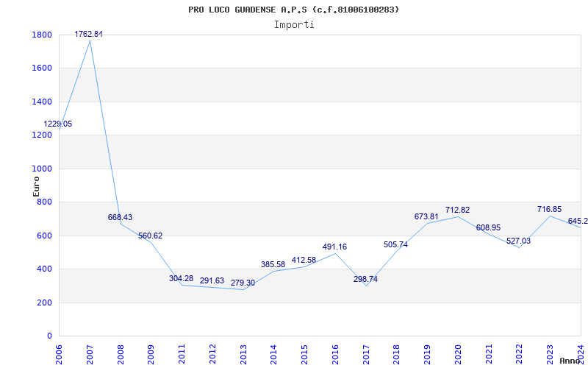Select the 1400 y-axis tick label
Image resolution: width=588 pixels, height=368 pixels.
(42, 102)
